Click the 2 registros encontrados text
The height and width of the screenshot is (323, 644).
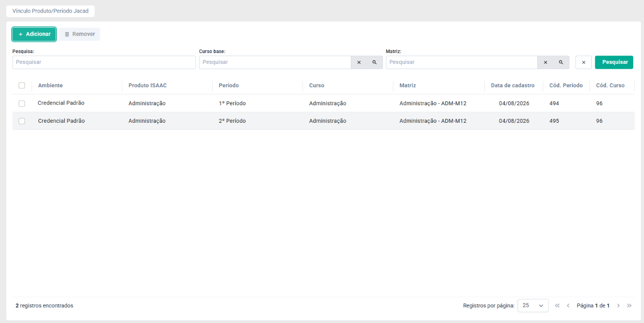pyautogui.click(x=44, y=305)
